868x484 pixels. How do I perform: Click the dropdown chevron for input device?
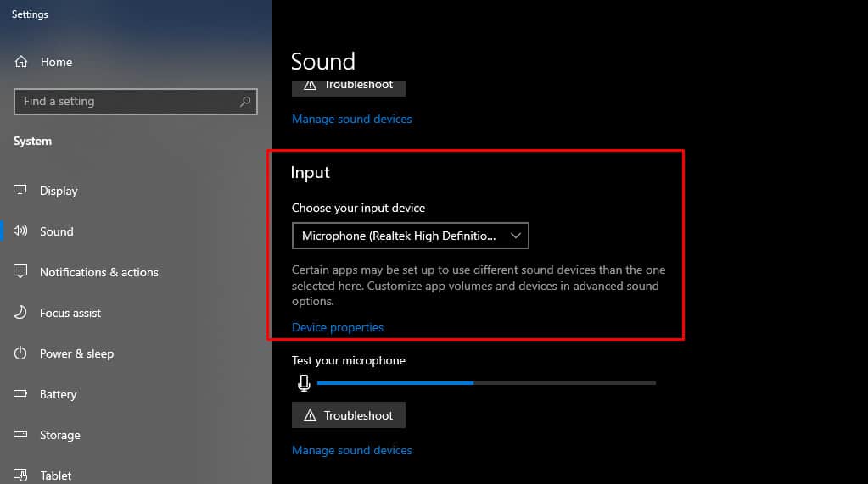515,236
